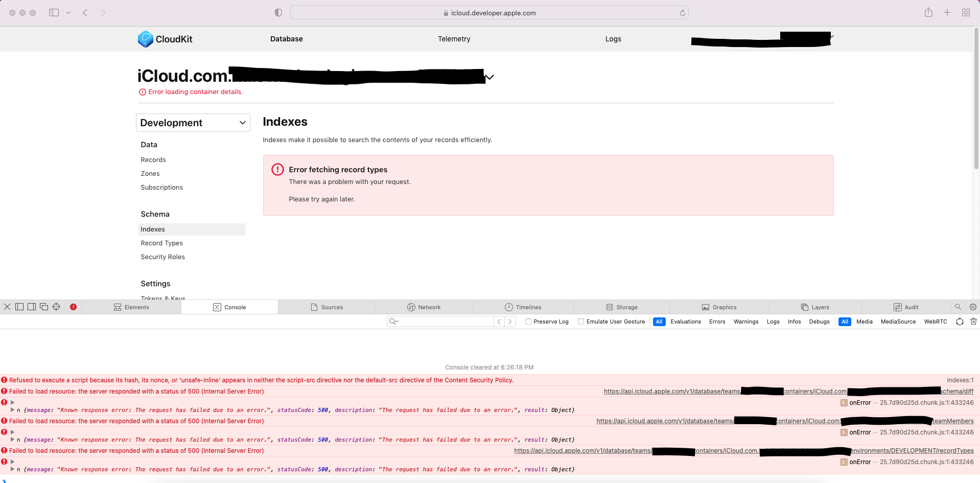Go forward with Safari forward arrow

point(103,13)
